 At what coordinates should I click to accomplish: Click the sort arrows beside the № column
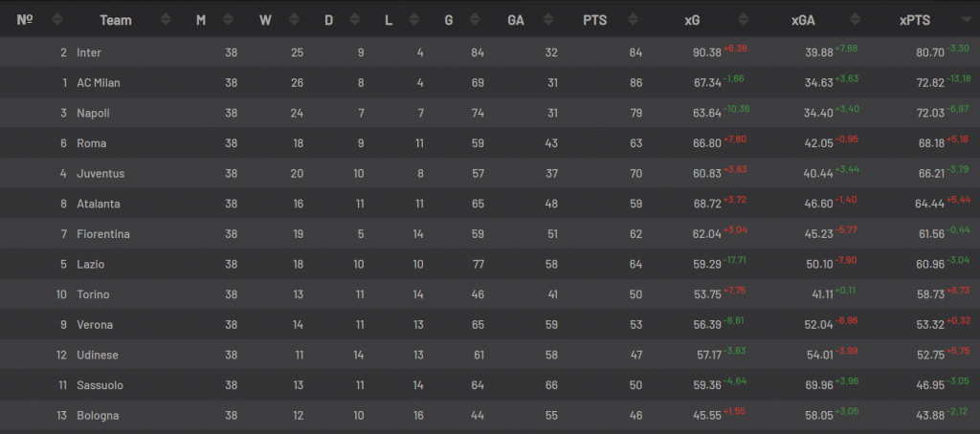coord(57,20)
